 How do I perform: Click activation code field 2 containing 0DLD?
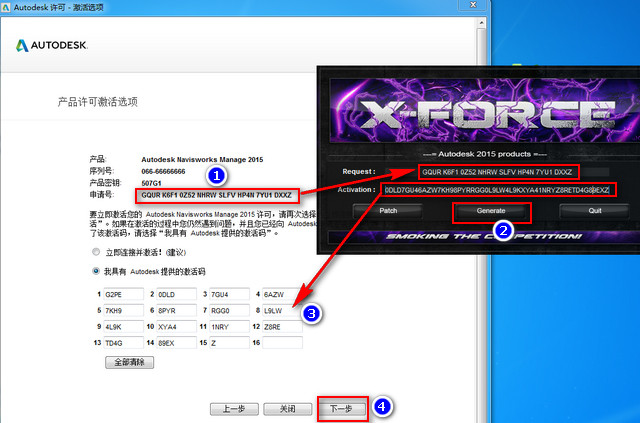pos(176,294)
